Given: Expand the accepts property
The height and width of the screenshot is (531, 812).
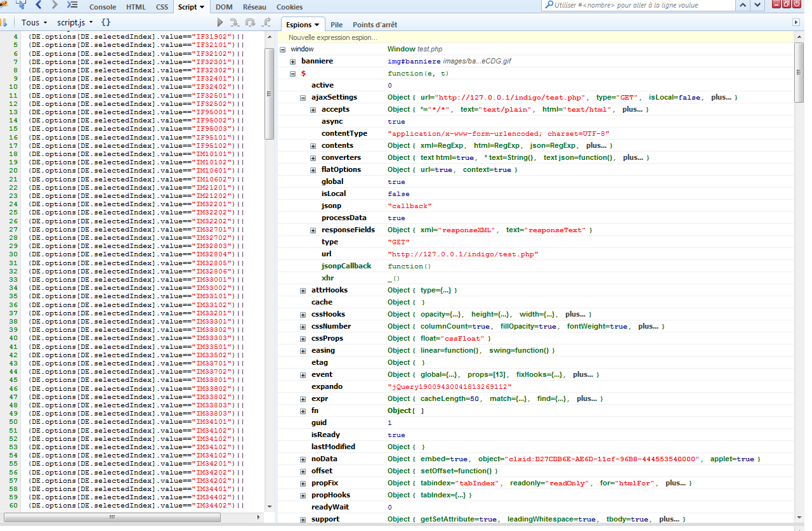Looking at the screenshot, I should (x=313, y=109).
